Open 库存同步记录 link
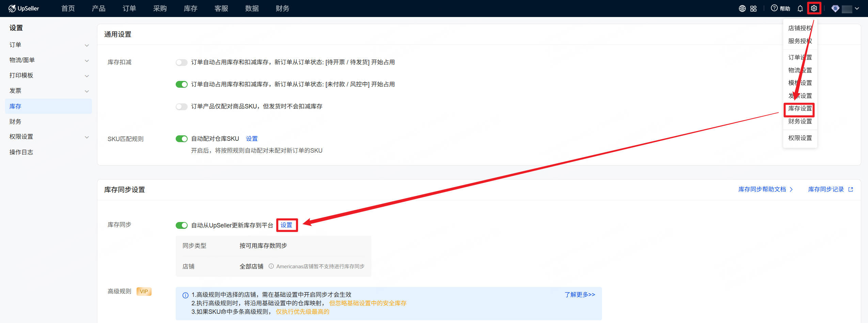 pos(826,189)
